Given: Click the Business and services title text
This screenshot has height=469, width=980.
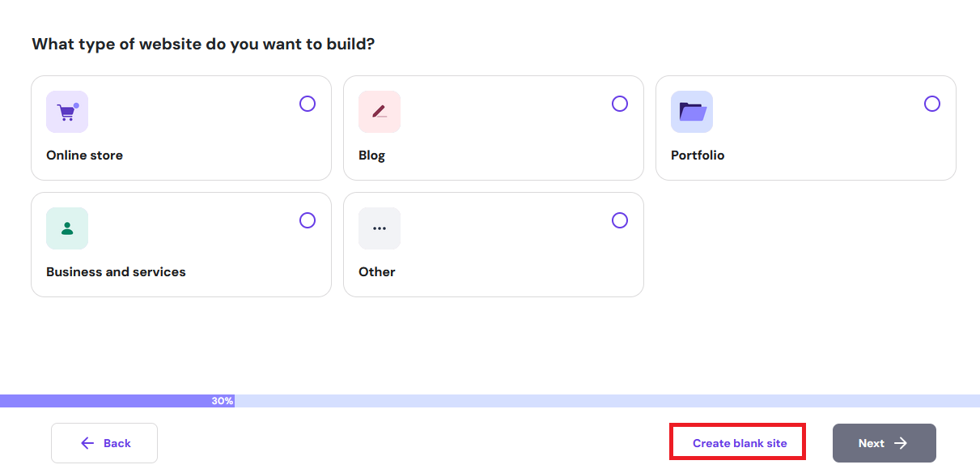Looking at the screenshot, I should tap(116, 272).
